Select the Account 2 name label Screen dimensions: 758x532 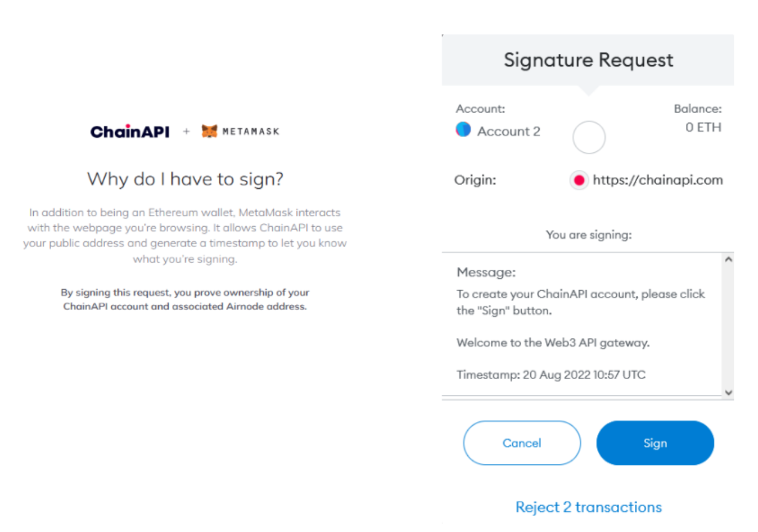coord(508,132)
